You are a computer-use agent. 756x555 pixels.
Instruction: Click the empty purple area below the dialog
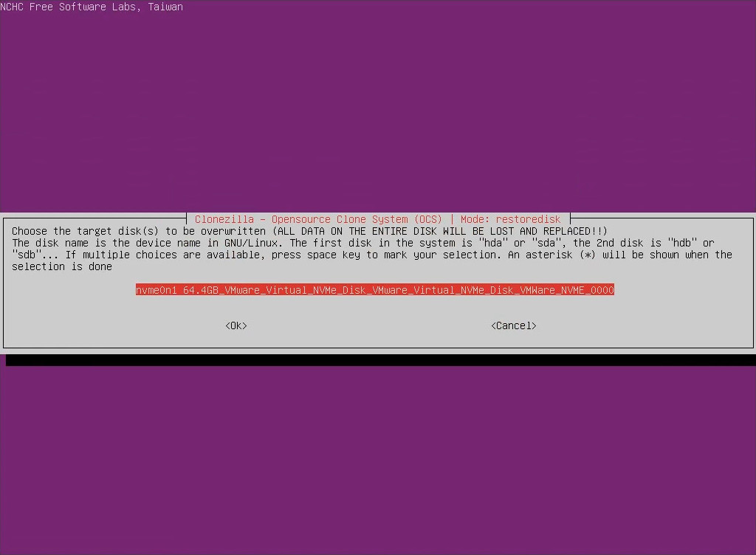pyautogui.click(x=378, y=458)
